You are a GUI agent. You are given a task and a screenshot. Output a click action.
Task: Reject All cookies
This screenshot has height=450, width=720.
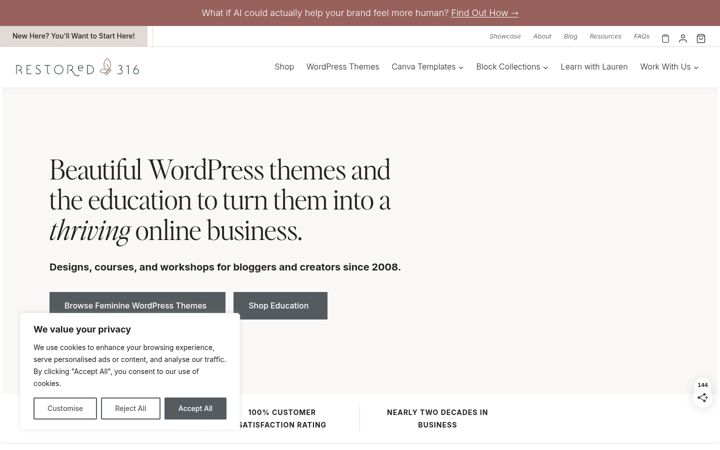tap(130, 408)
